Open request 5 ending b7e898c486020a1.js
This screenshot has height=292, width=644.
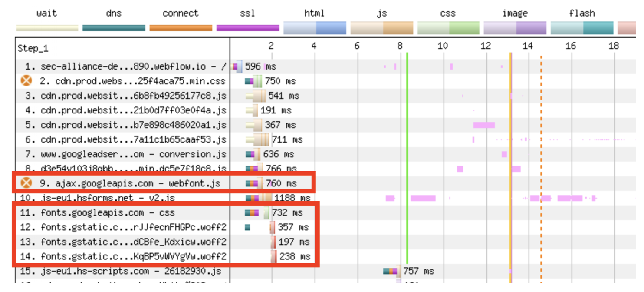tap(126, 125)
